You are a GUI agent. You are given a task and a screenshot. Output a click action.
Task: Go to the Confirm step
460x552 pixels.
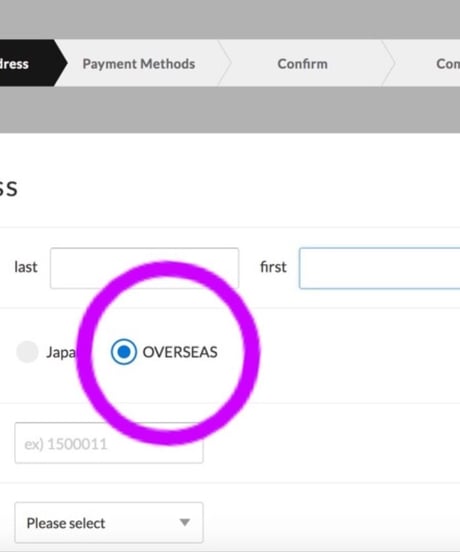[302, 64]
